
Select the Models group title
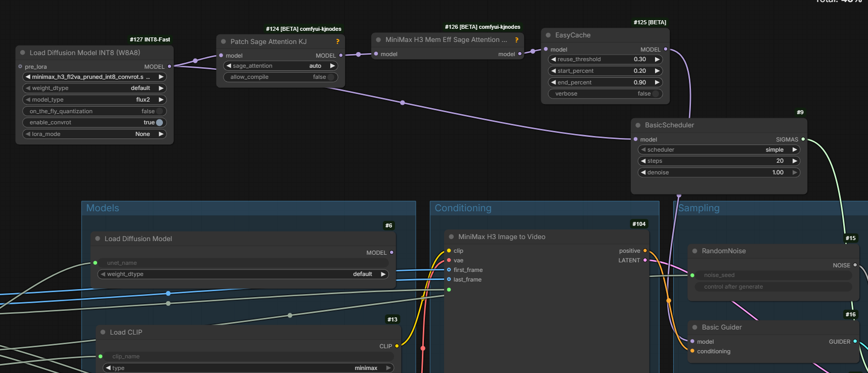click(x=103, y=208)
